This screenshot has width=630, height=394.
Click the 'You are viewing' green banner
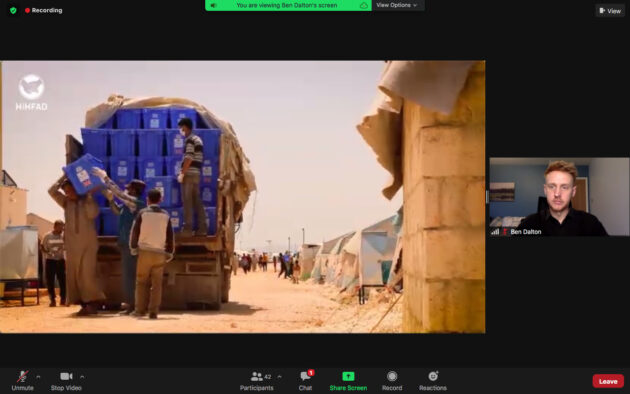point(288,5)
